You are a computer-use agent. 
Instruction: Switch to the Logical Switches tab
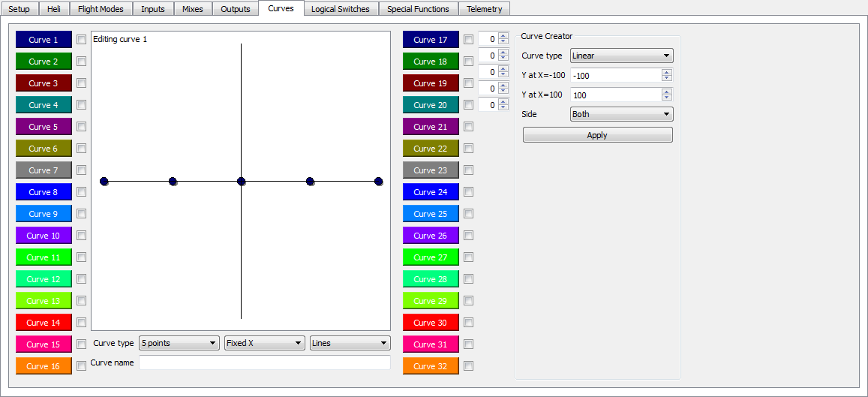point(341,9)
